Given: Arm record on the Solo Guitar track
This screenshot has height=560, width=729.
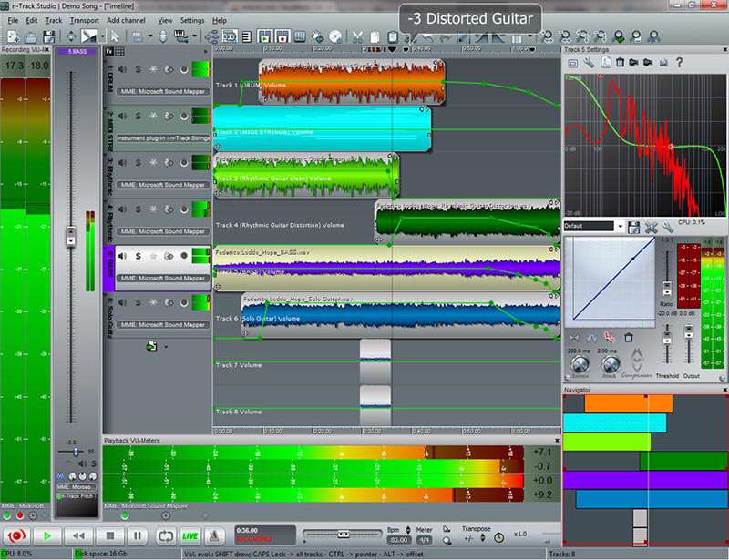Looking at the screenshot, I should click(x=184, y=304).
